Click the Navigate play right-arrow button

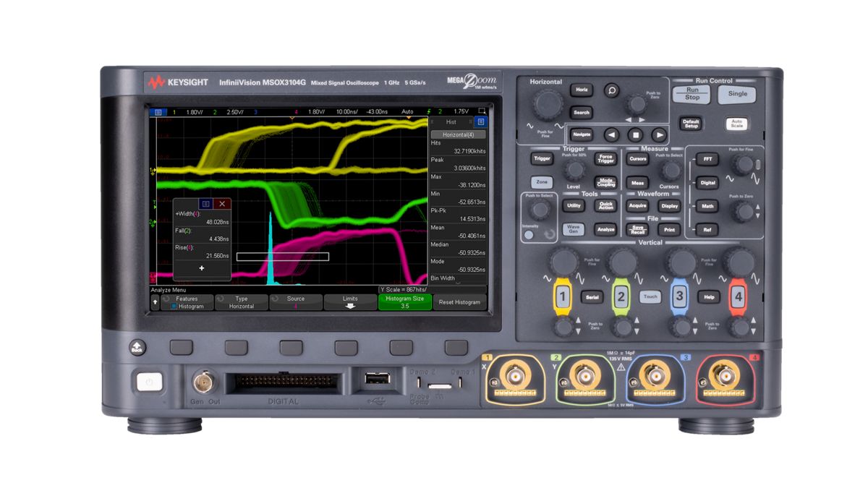pos(659,134)
